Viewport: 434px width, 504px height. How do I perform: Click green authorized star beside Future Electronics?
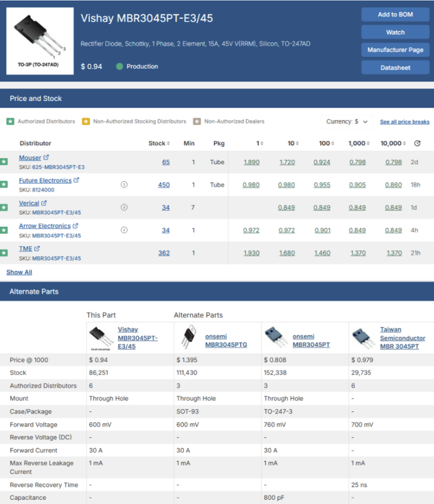4,185
